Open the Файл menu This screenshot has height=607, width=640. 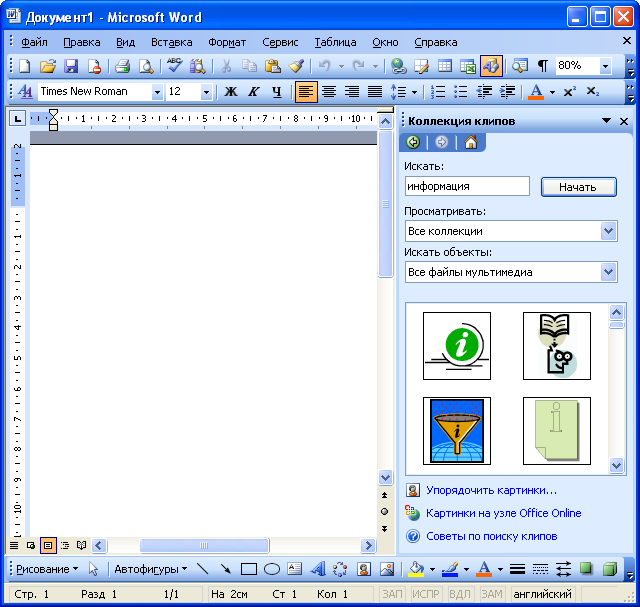pyautogui.click(x=34, y=42)
